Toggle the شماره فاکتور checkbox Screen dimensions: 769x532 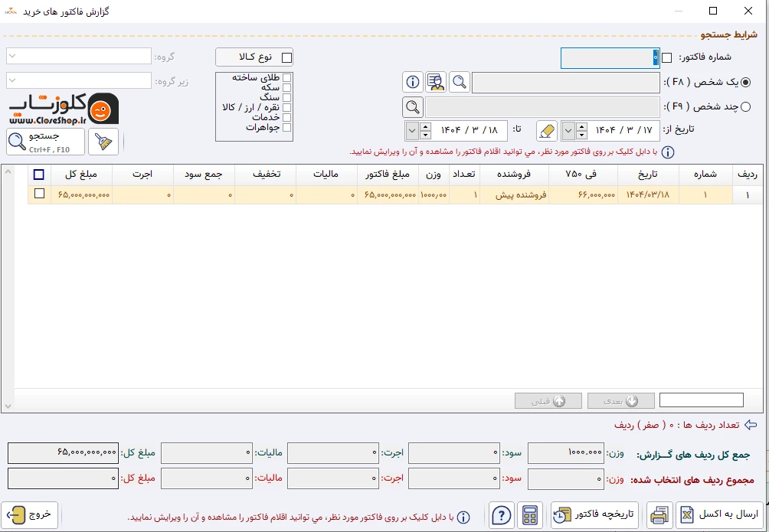[x=666, y=58]
